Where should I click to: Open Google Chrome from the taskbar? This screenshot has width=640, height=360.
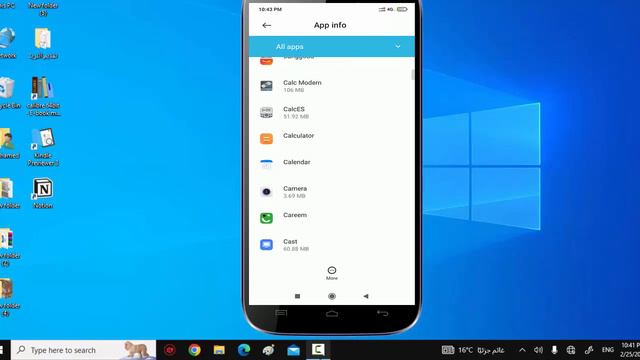pos(194,350)
